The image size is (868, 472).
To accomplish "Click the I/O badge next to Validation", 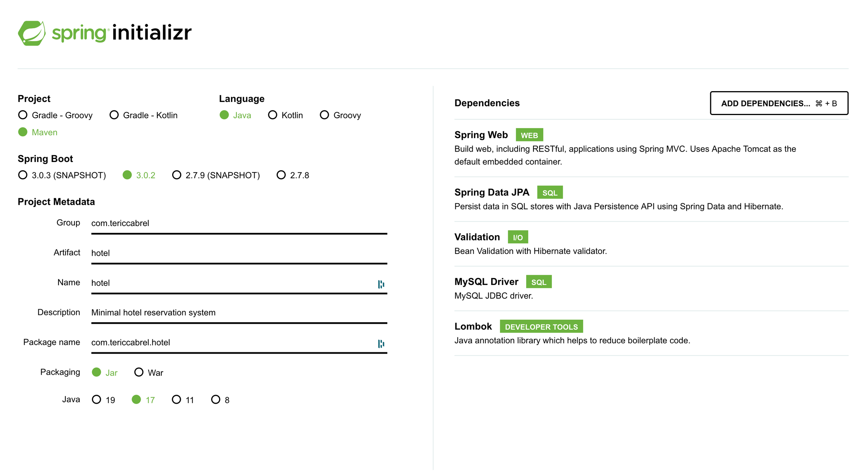I will click(x=518, y=237).
